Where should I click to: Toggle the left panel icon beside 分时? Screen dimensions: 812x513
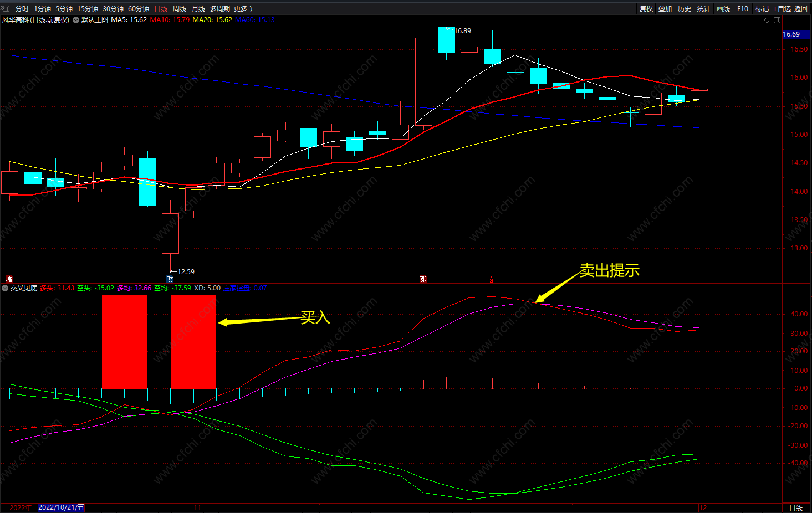click(6, 8)
